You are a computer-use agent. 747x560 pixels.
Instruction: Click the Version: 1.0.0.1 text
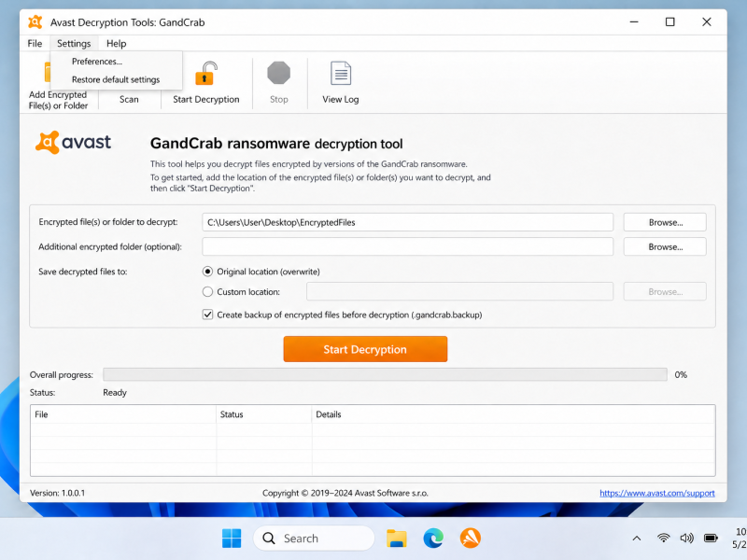57,493
